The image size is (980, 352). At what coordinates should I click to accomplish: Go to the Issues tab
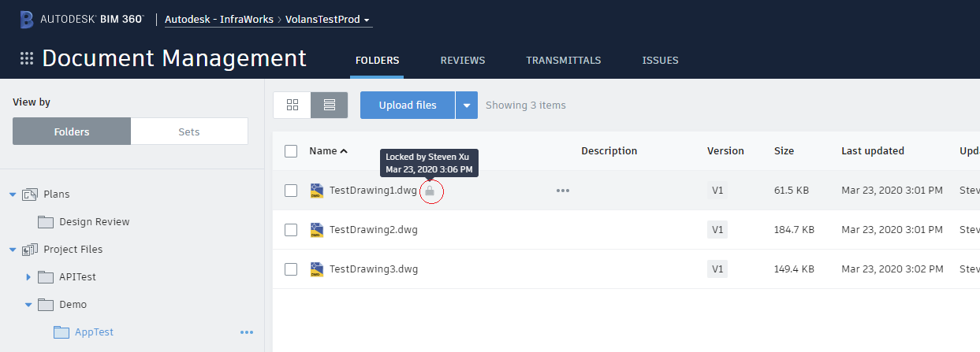click(660, 61)
